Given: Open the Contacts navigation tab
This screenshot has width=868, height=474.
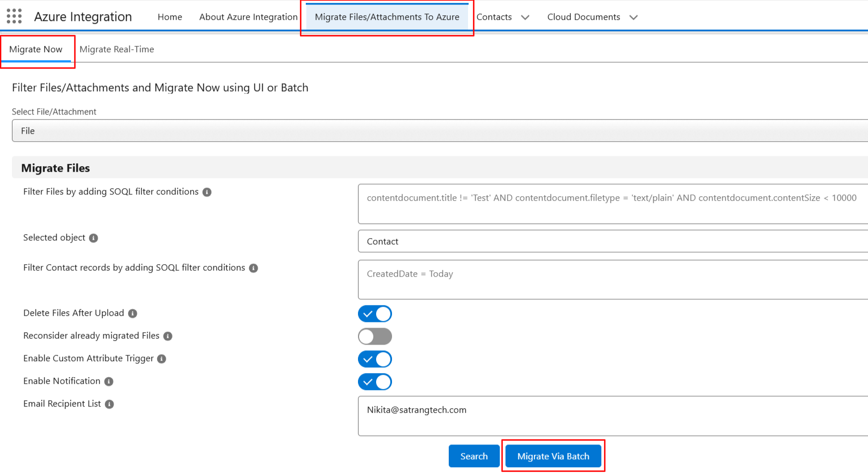Looking at the screenshot, I should pos(494,17).
